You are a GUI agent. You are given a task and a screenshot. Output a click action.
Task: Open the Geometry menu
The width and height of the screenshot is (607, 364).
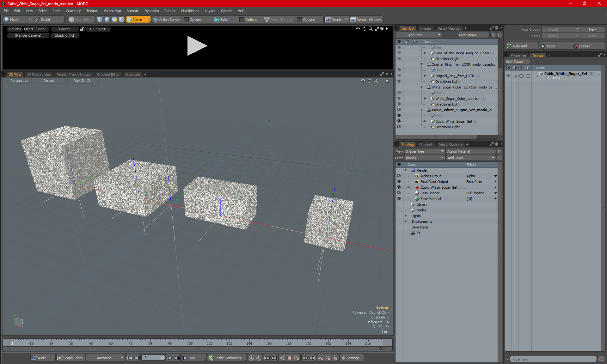coord(73,11)
